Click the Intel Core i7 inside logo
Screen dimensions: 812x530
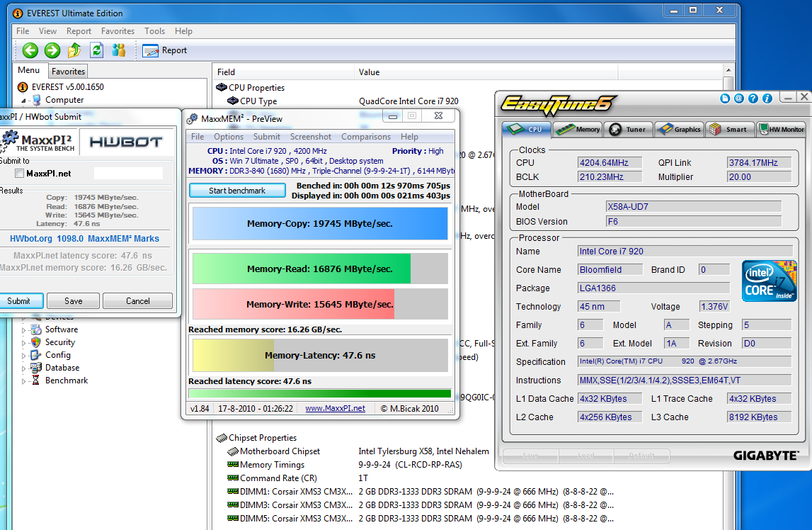769,281
